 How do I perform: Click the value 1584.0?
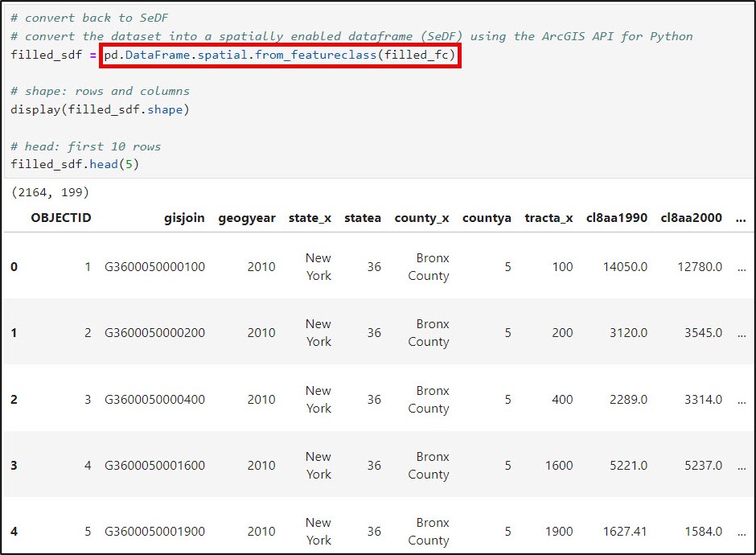pyautogui.click(x=704, y=532)
